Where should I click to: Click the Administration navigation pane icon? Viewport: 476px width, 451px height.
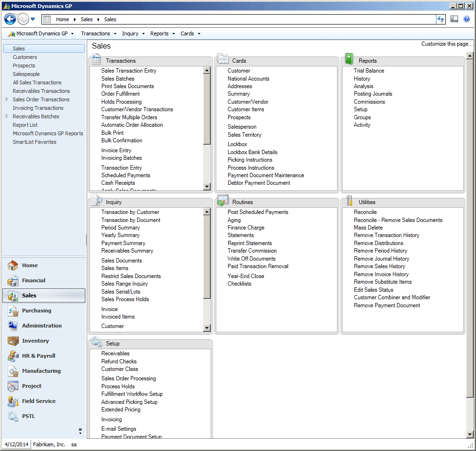click(13, 326)
